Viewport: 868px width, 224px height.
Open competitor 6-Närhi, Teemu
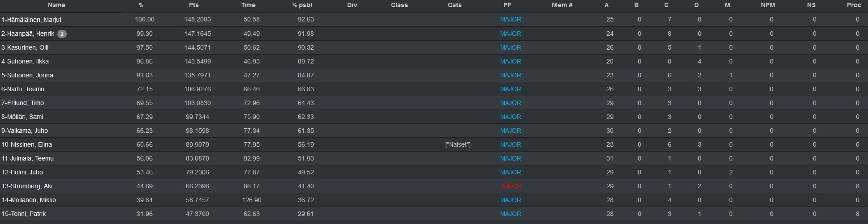[x=23, y=89]
